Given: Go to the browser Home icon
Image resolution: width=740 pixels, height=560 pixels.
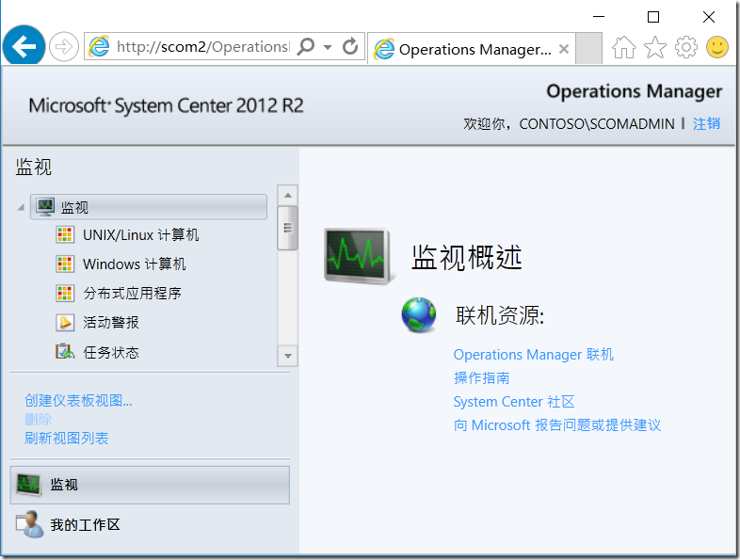Looking at the screenshot, I should (624, 47).
